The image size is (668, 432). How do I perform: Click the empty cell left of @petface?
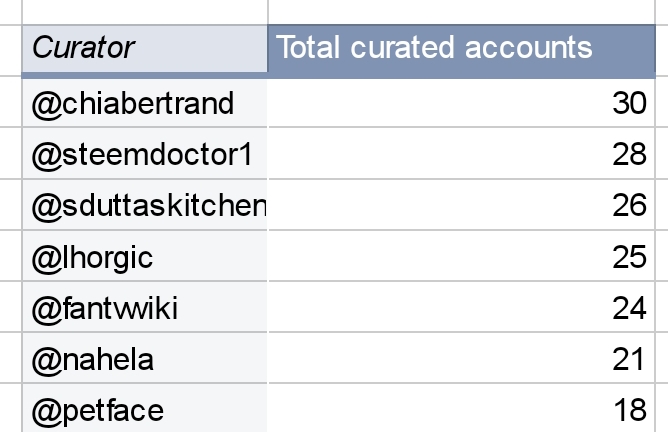[10, 410]
